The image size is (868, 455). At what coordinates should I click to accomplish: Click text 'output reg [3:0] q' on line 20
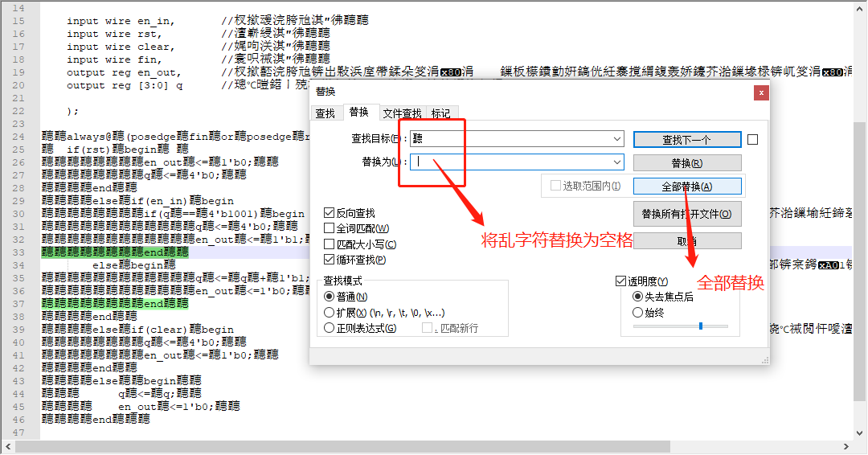(x=125, y=85)
